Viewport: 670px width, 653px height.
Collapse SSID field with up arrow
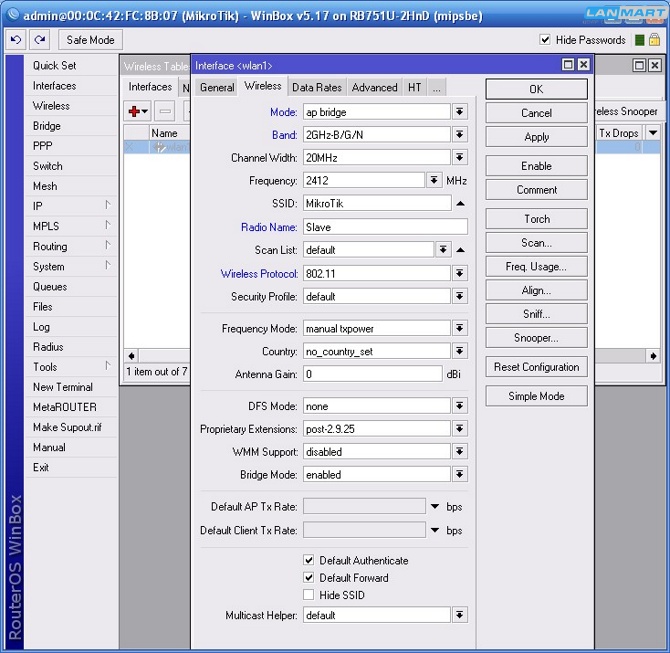click(x=460, y=204)
